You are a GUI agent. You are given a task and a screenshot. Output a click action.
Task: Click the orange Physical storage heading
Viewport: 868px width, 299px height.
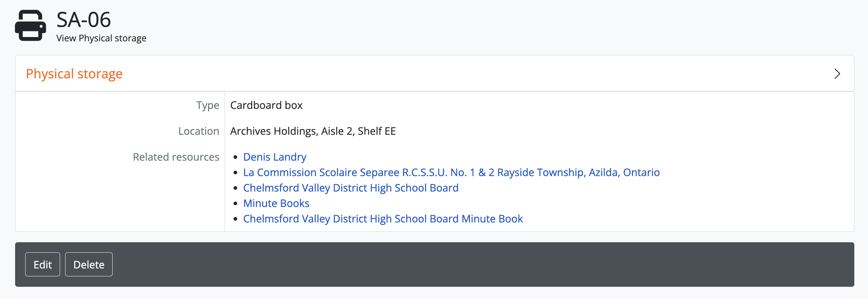click(74, 74)
